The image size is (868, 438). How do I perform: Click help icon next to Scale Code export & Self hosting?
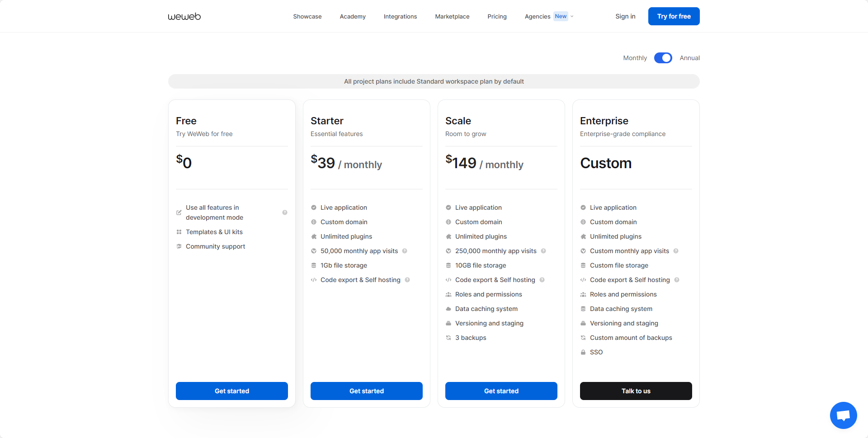[x=542, y=280]
